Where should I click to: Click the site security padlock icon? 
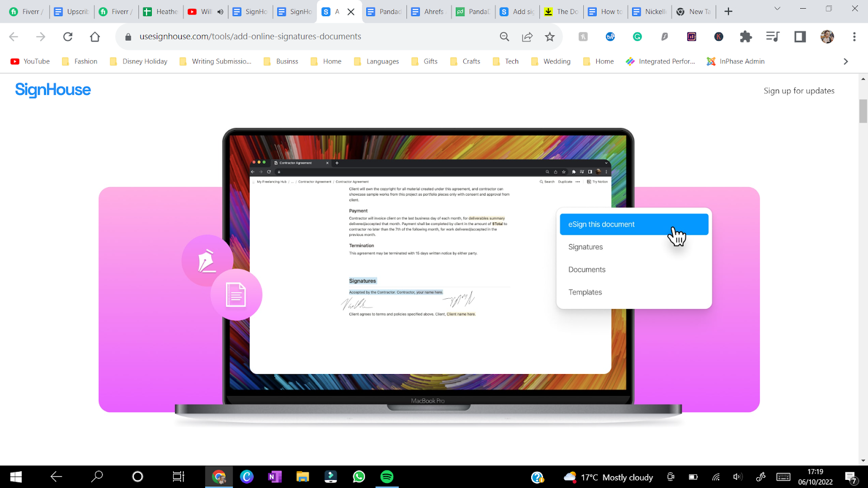127,36
